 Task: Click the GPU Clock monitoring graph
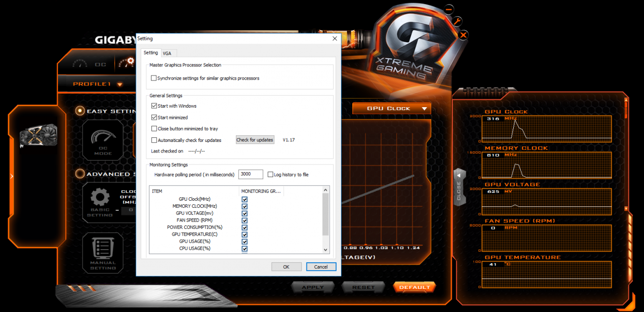[x=546, y=128]
